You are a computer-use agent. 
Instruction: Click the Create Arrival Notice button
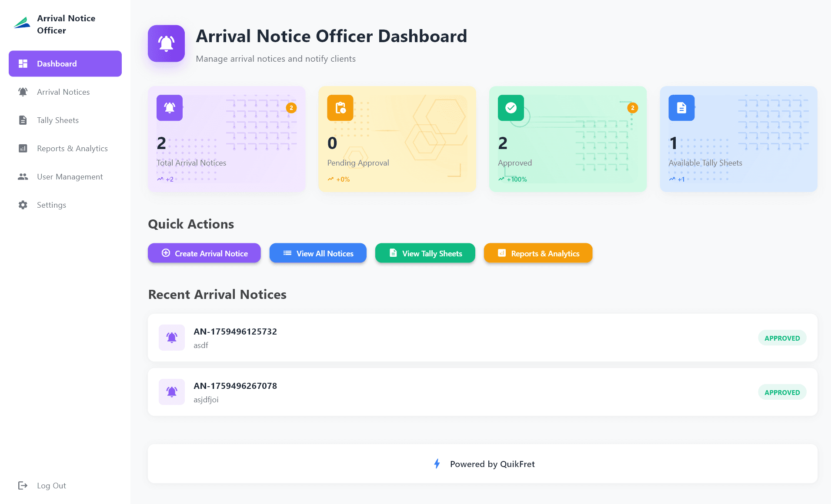tap(204, 253)
